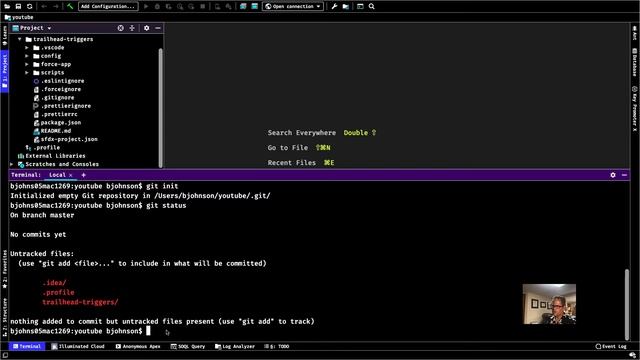Click the Forward navigation arrow
Screen dimensions: 640x360
click(x=56, y=7)
